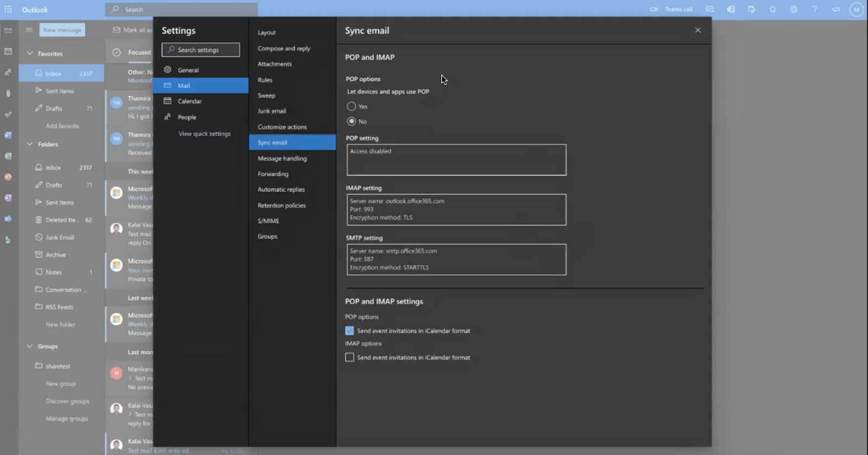Open Sweep settings
The height and width of the screenshot is (455, 868).
(x=292, y=95)
